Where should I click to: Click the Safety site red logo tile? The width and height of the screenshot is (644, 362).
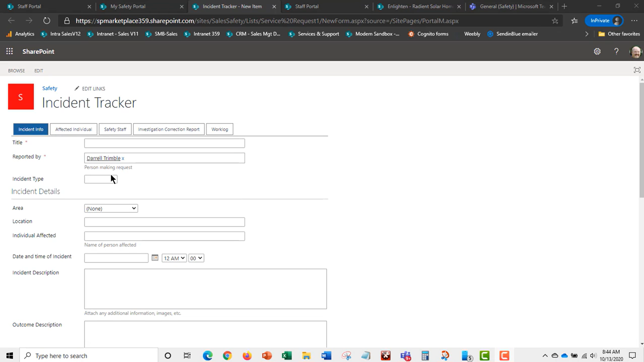coord(21,97)
